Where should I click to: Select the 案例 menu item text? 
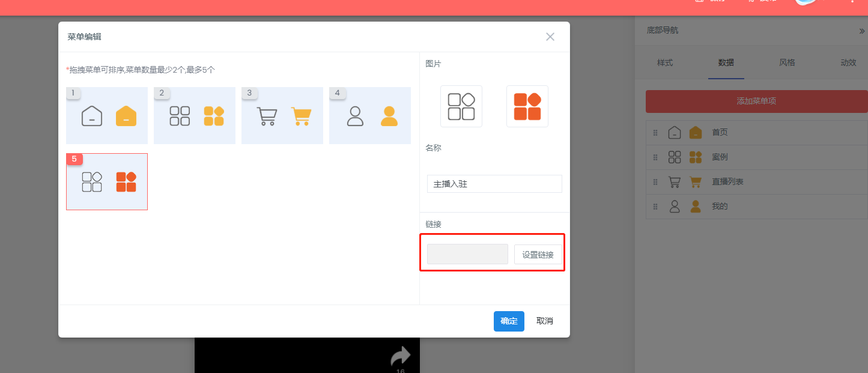click(x=720, y=157)
